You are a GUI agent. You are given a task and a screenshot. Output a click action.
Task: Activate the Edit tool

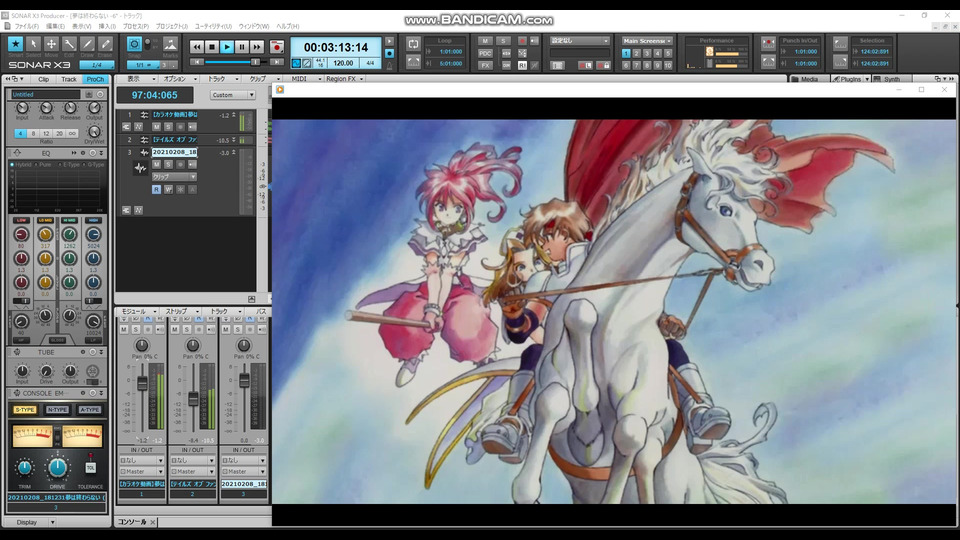coord(69,44)
